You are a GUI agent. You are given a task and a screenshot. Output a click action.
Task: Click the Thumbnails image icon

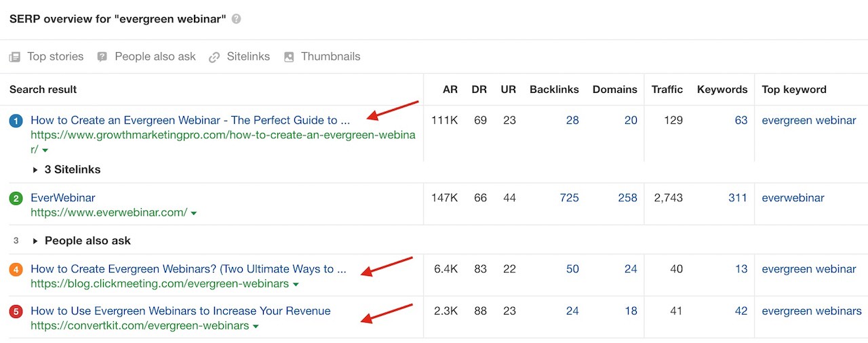pyautogui.click(x=289, y=57)
